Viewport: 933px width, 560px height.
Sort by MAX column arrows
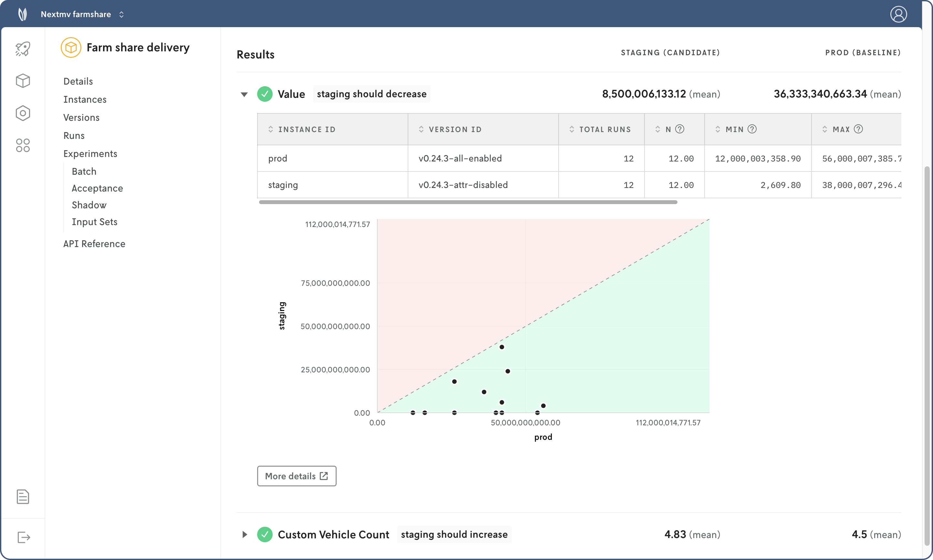(x=824, y=130)
